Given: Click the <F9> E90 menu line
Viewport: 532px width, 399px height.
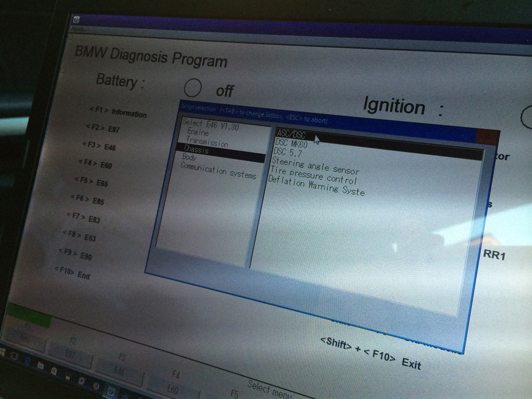Looking at the screenshot, I should coord(76,254).
